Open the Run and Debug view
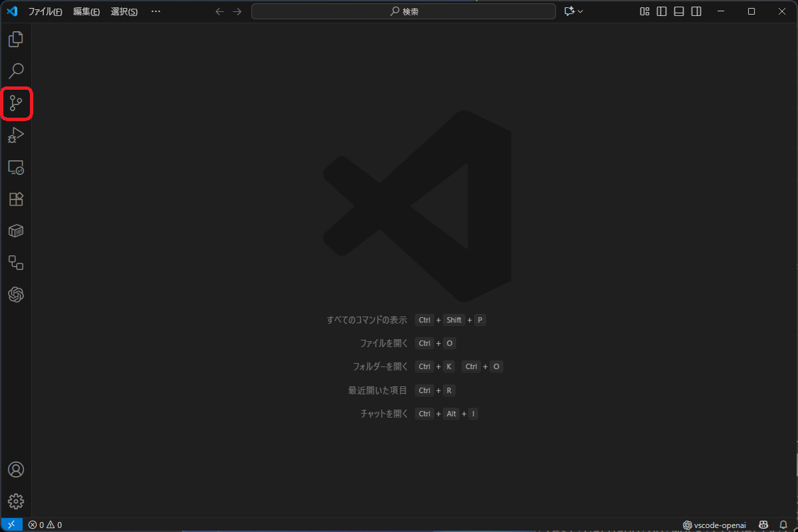This screenshot has width=798, height=532. tap(16, 135)
